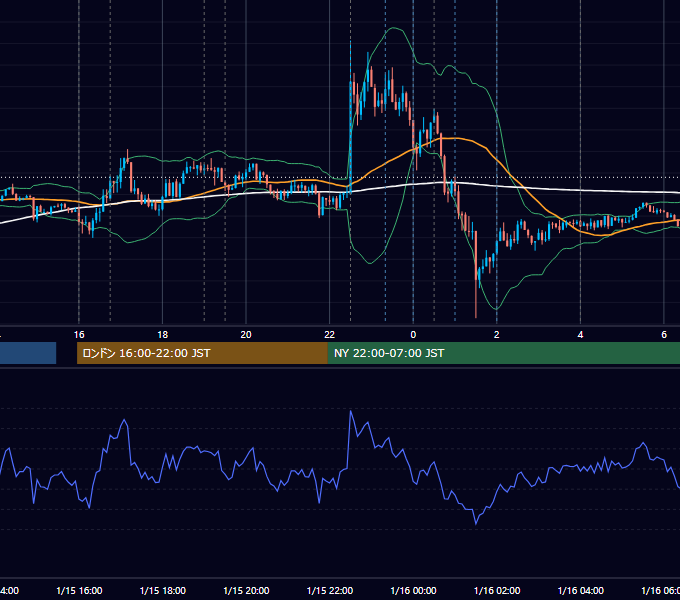This screenshot has width=680, height=600.
Task: Click the 4 hour label on price chart axis
Action: 580,335
